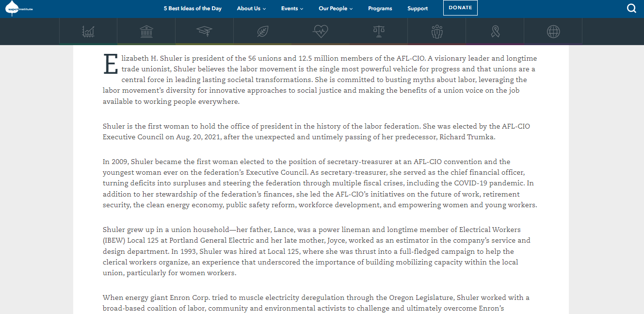Open the search magnifier icon
The image size is (644, 314).
631,8
